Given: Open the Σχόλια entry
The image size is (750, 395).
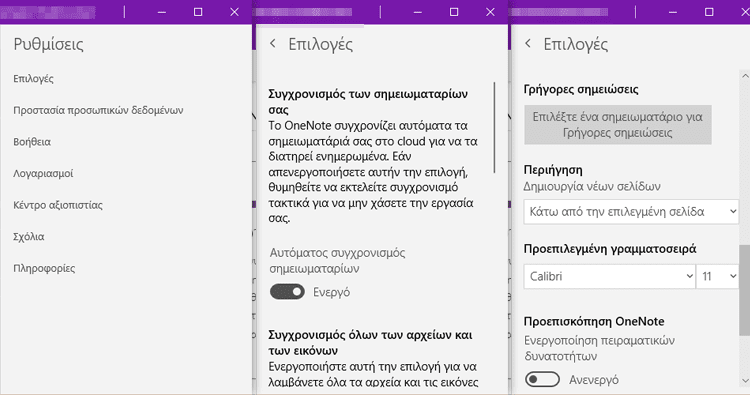Looking at the screenshot, I should (x=29, y=236).
